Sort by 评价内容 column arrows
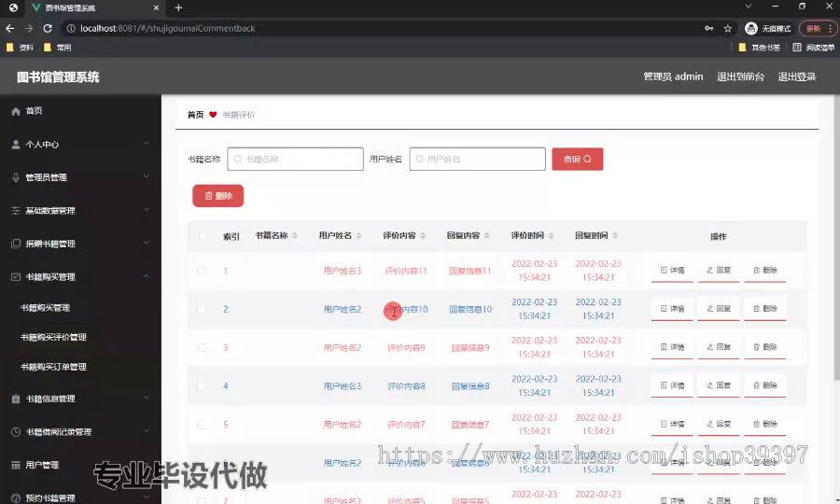 click(423, 235)
